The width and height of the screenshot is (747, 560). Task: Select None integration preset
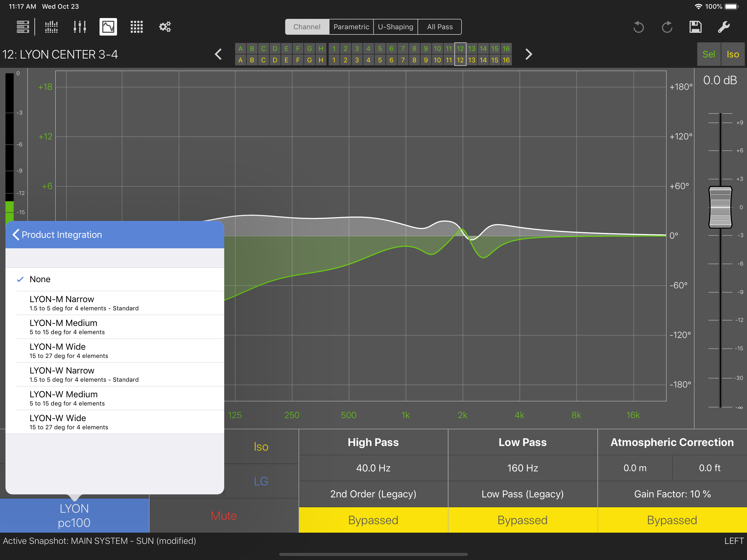coord(115,279)
